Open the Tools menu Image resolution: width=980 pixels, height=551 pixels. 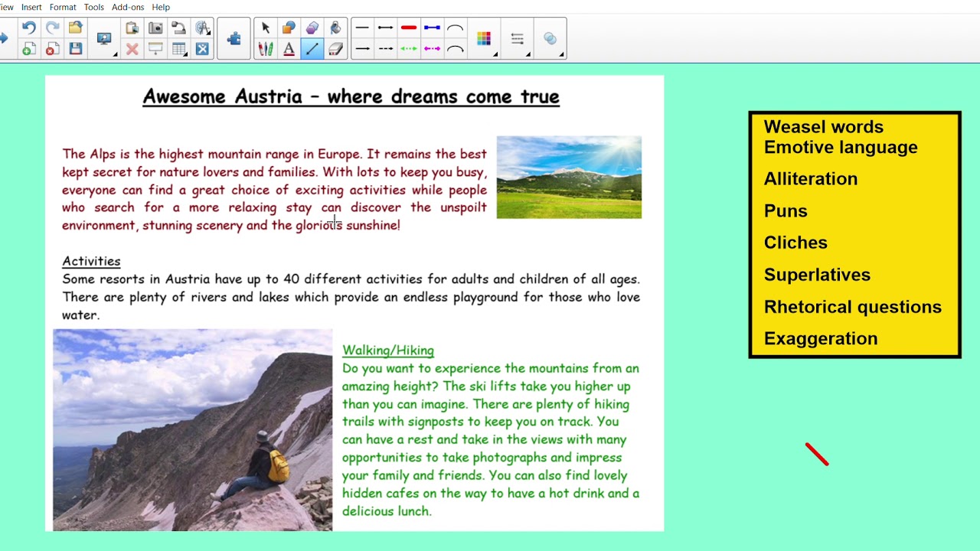(x=94, y=7)
